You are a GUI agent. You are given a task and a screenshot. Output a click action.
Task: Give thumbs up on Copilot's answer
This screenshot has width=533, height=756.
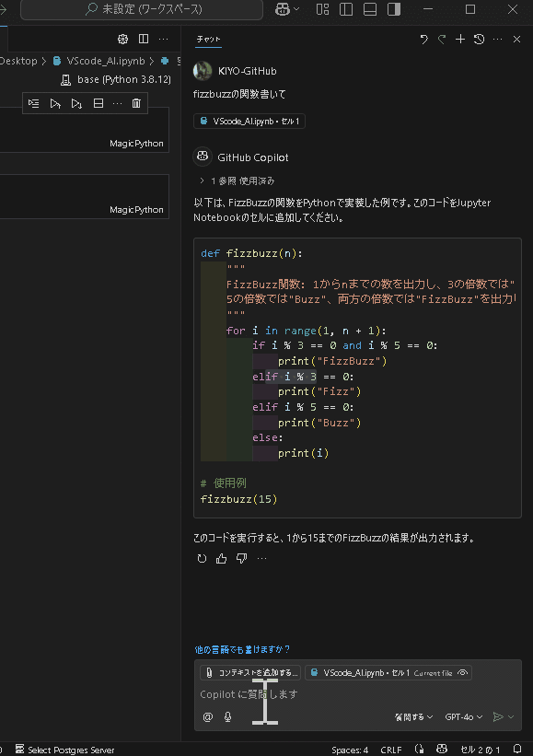tap(221, 557)
